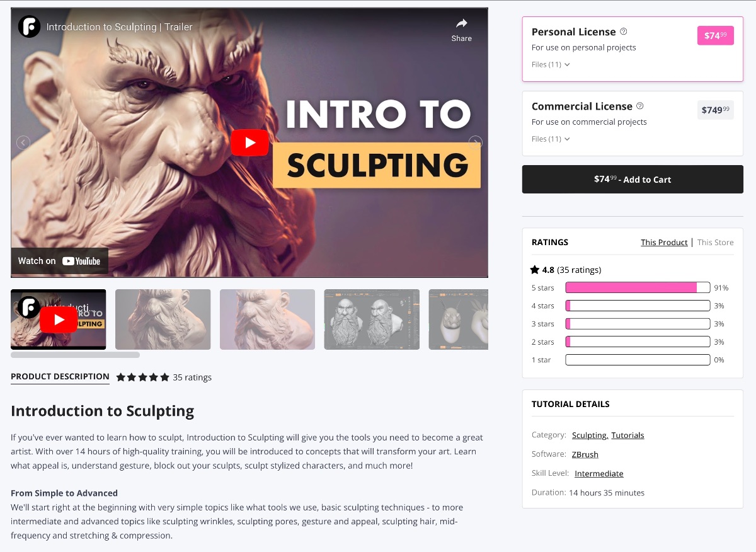Switch ratings to This Store tab
The width and height of the screenshot is (756, 552).
(715, 242)
